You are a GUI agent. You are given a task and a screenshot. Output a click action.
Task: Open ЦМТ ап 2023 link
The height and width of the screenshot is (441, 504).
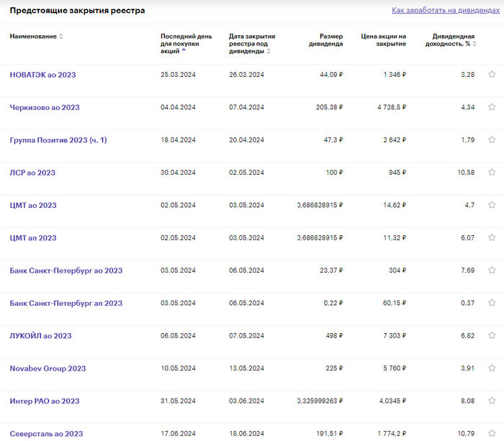click(x=33, y=238)
